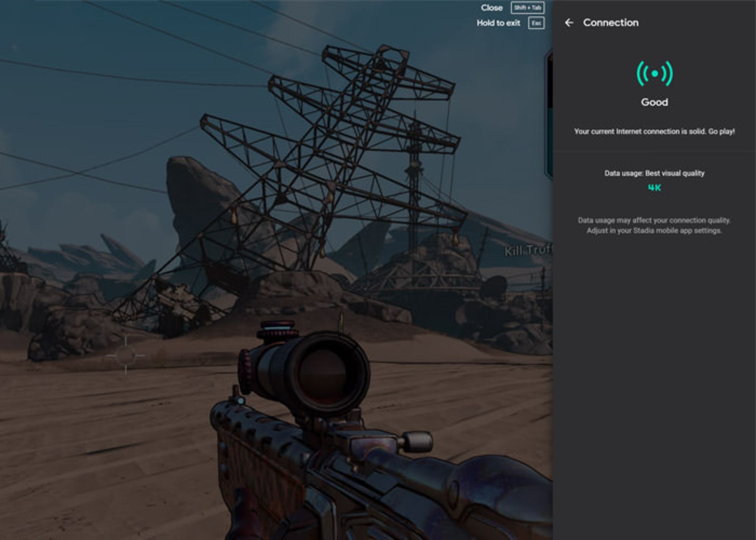Click the back arrow beside Connection
The image size is (756, 540).
pyautogui.click(x=569, y=23)
